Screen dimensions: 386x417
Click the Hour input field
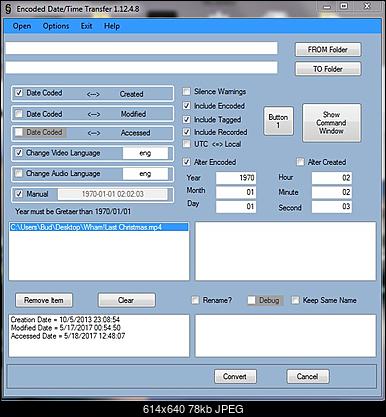click(332, 178)
